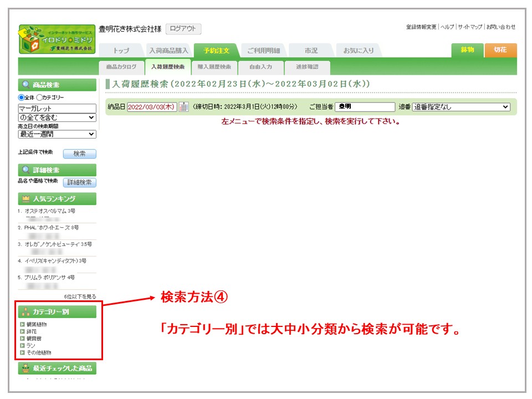This screenshot has width=532, height=399.
Task: Open the calendar picker beside 納品日
Action: (183, 107)
